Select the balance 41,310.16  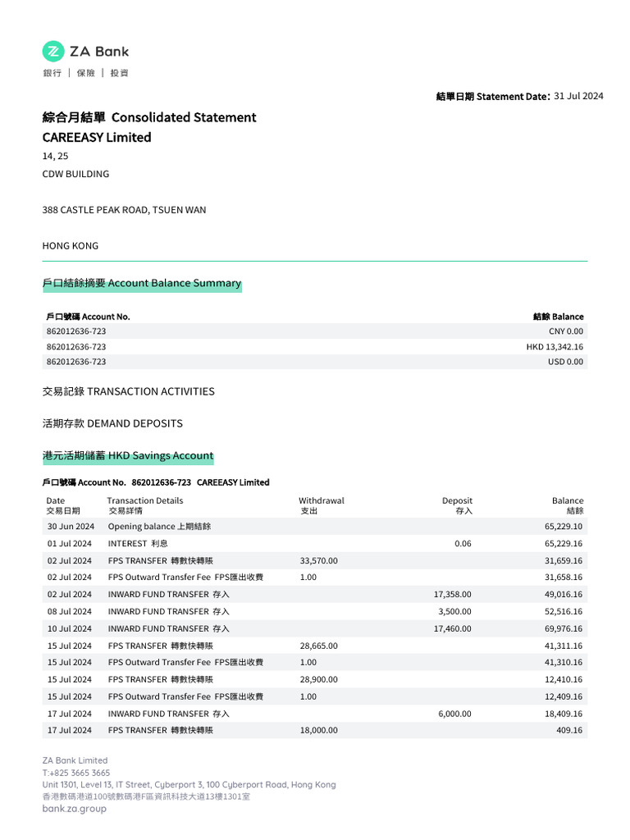pos(564,663)
